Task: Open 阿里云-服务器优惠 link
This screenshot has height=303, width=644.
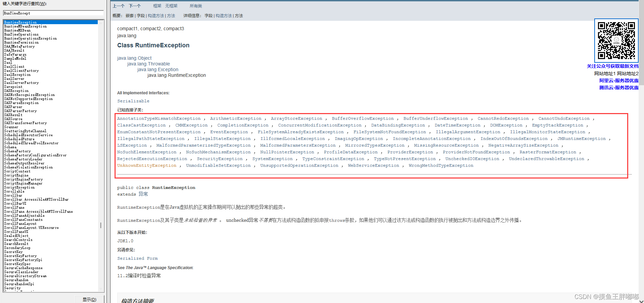Action: tap(619, 81)
